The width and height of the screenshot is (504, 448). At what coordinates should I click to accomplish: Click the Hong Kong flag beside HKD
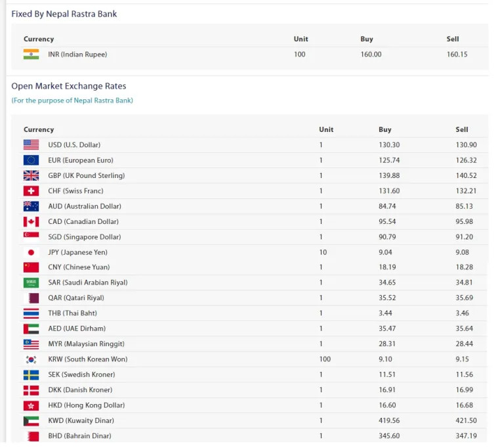click(x=31, y=405)
